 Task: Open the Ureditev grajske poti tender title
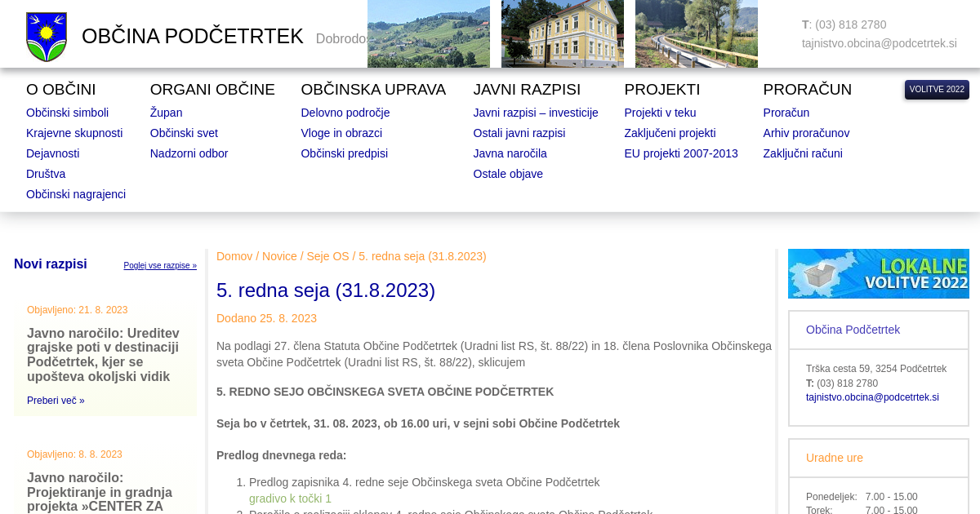tap(103, 355)
